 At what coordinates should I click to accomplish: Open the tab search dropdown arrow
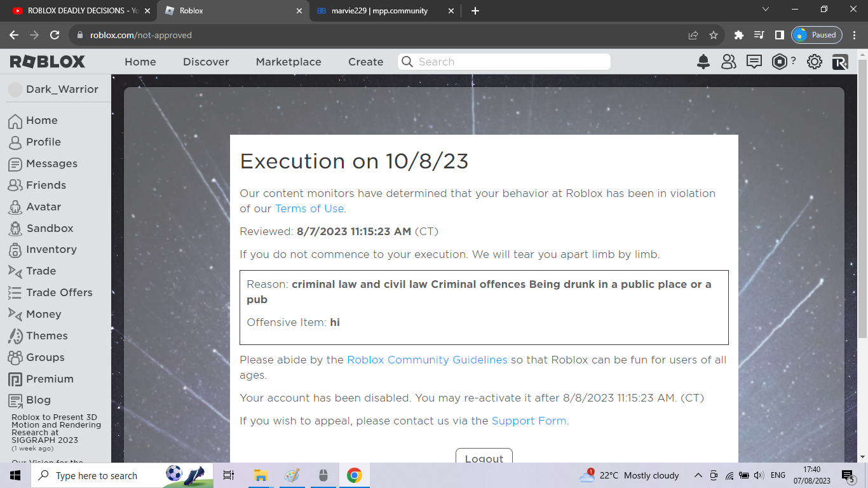click(x=766, y=10)
